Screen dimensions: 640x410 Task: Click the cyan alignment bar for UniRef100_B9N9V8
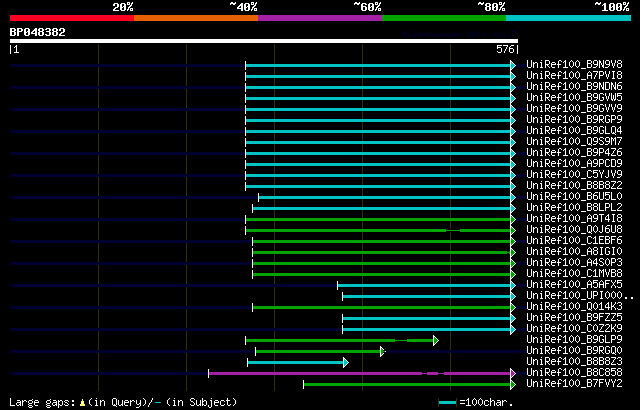[378, 65]
